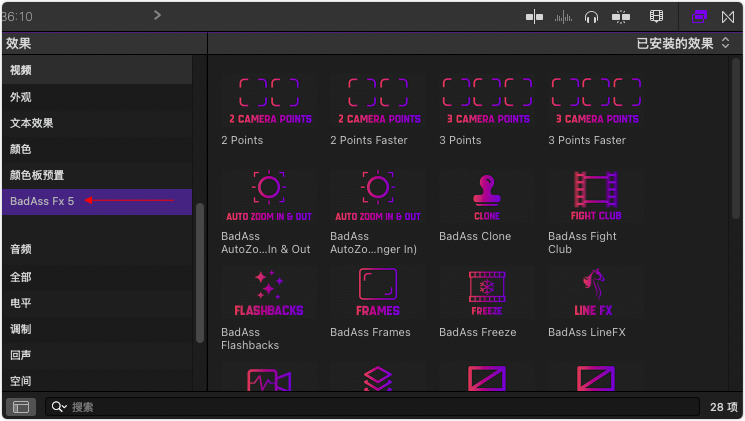Select the 颜色板预置 category
Screen dimensions: 745x421
point(97,175)
